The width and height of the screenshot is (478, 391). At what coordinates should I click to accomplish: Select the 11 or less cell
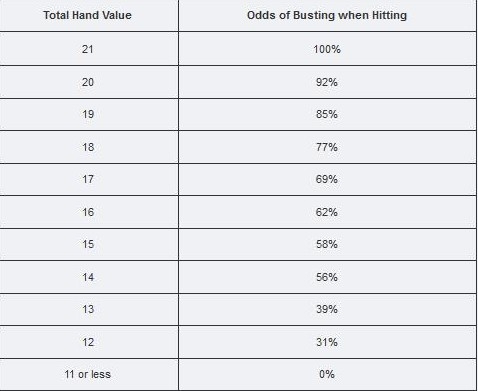click(x=88, y=374)
